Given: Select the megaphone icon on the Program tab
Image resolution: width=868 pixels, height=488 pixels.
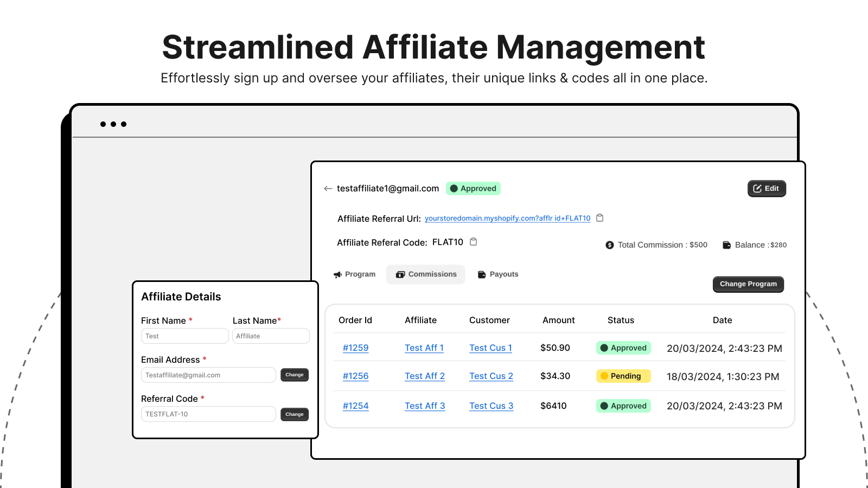Looking at the screenshot, I should tap(338, 274).
